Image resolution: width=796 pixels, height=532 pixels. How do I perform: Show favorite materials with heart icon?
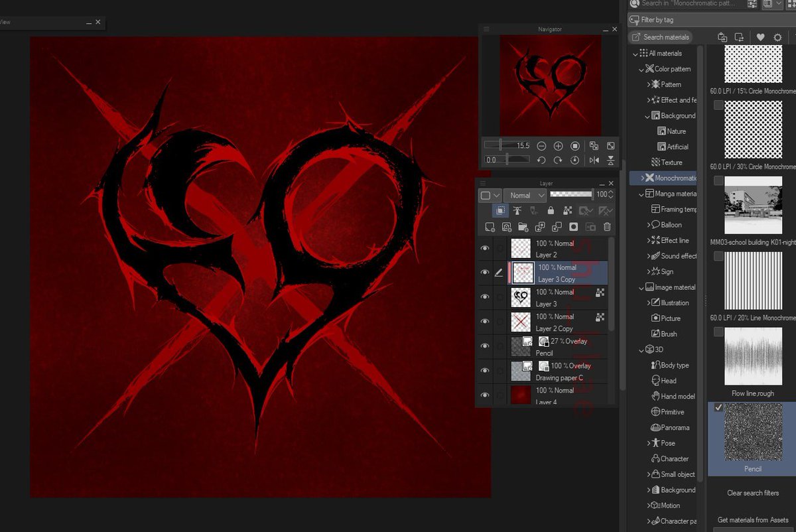pyautogui.click(x=760, y=37)
